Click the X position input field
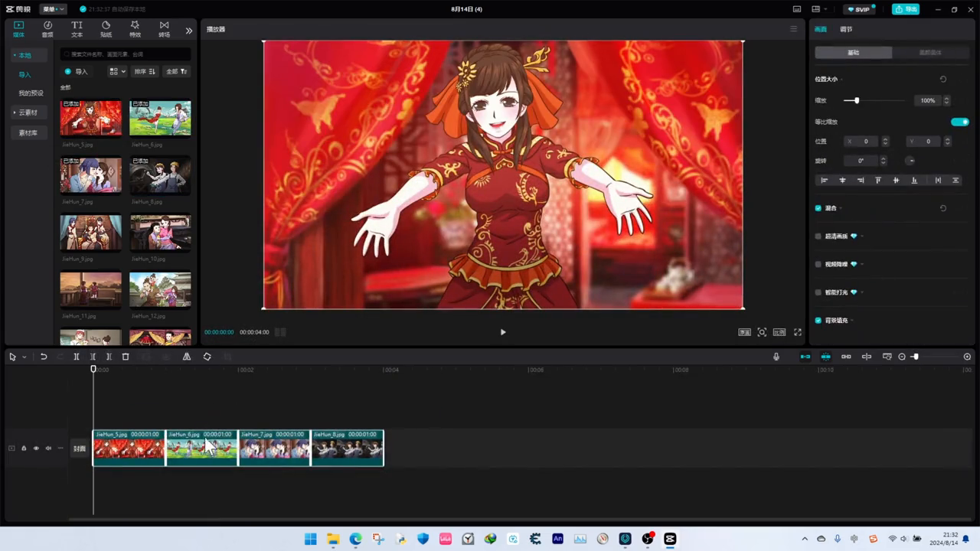Viewport: 980px width, 551px height. [x=863, y=142]
